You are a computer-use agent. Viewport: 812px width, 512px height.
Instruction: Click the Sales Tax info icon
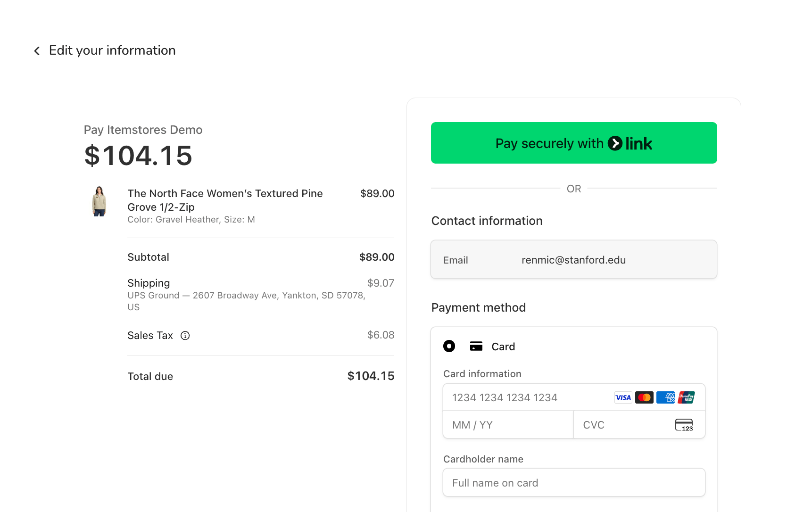(x=185, y=336)
